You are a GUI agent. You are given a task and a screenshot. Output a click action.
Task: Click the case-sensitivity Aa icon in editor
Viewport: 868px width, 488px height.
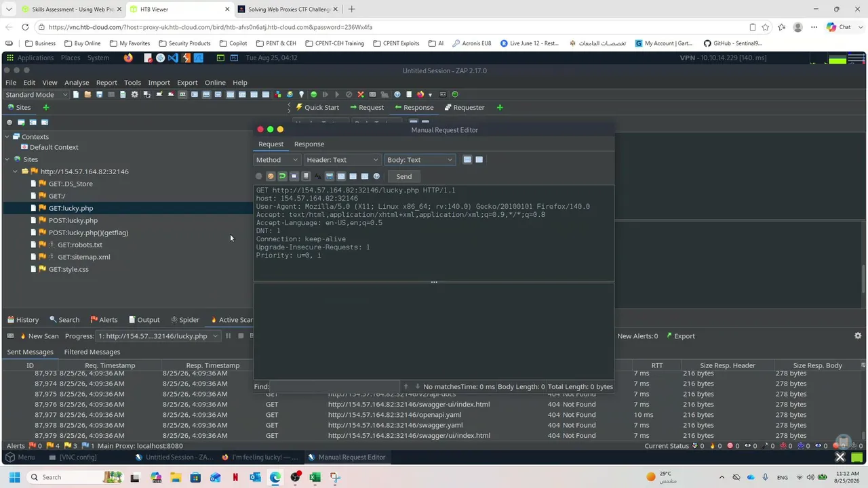click(317, 176)
